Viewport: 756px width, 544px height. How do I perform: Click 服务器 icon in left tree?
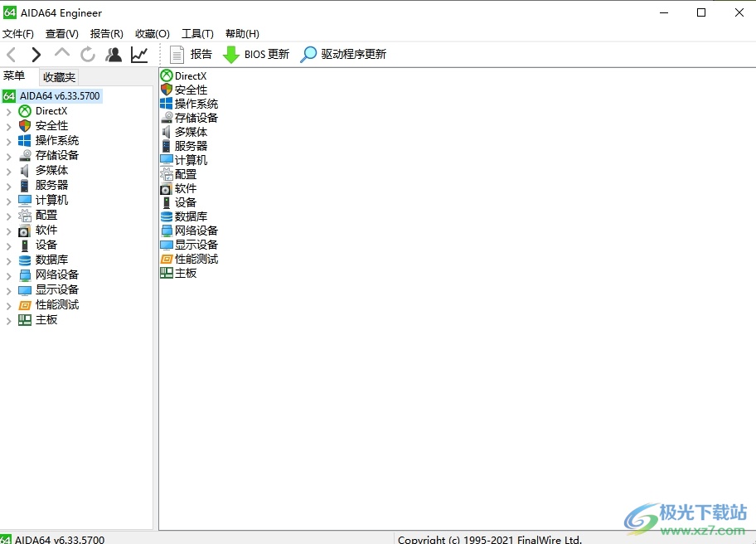(x=24, y=186)
